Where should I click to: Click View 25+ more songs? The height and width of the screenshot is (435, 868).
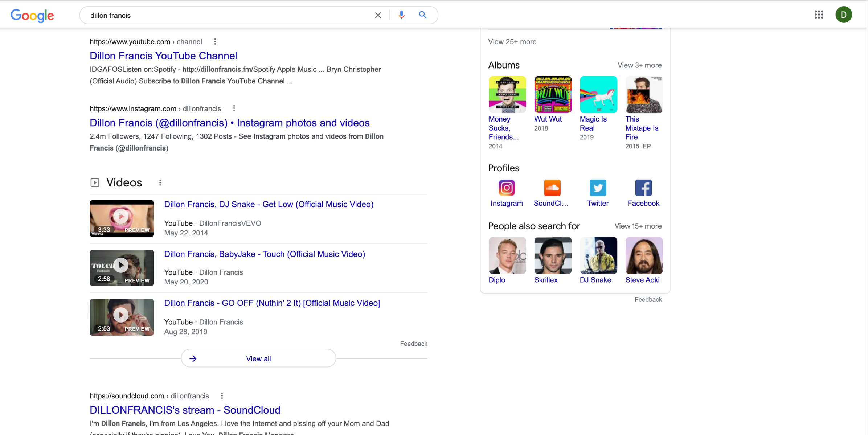coord(512,42)
